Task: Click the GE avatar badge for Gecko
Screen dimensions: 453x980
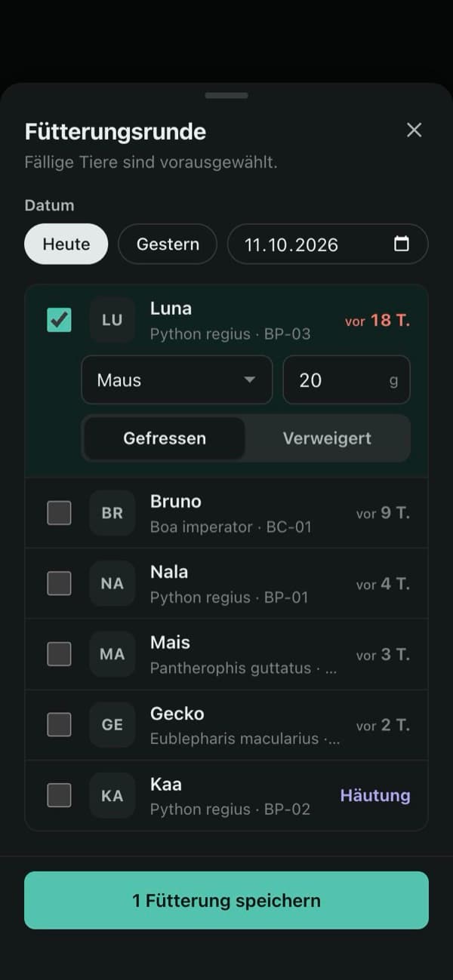Action: [x=112, y=724]
